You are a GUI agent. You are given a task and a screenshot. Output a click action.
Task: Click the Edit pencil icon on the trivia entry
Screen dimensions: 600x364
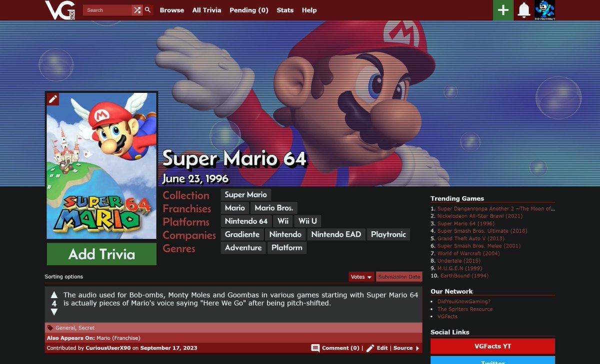tap(370, 348)
